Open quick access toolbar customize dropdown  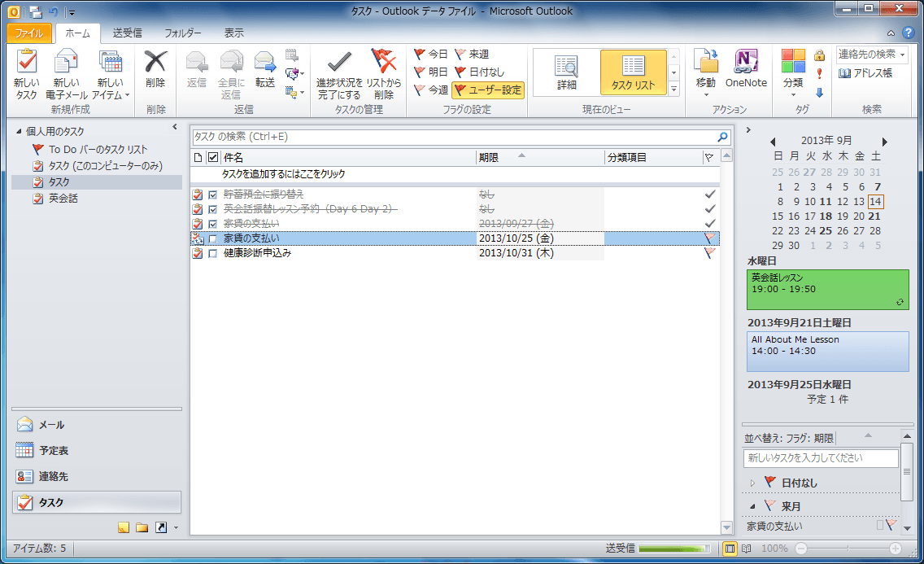[x=72, y=11]
